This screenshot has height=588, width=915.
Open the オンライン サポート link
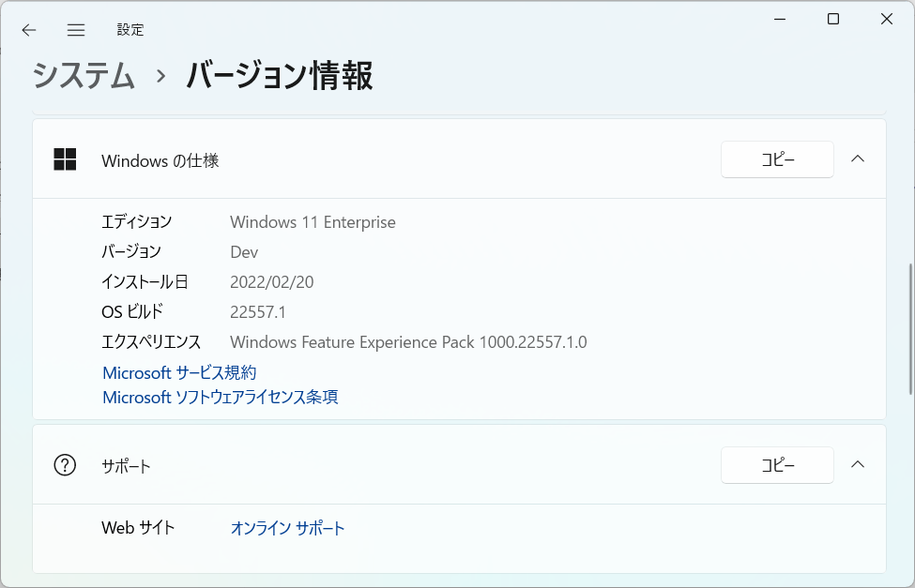click(x=288, y=528)
